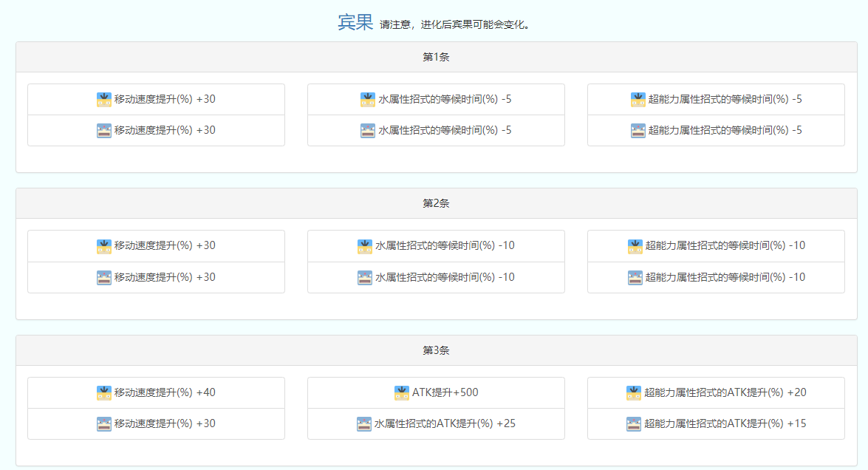Screen dimensions: 868x470
Task: Click 水属性招式的ATK提升(%) +25 text
Action: [445, 424]
